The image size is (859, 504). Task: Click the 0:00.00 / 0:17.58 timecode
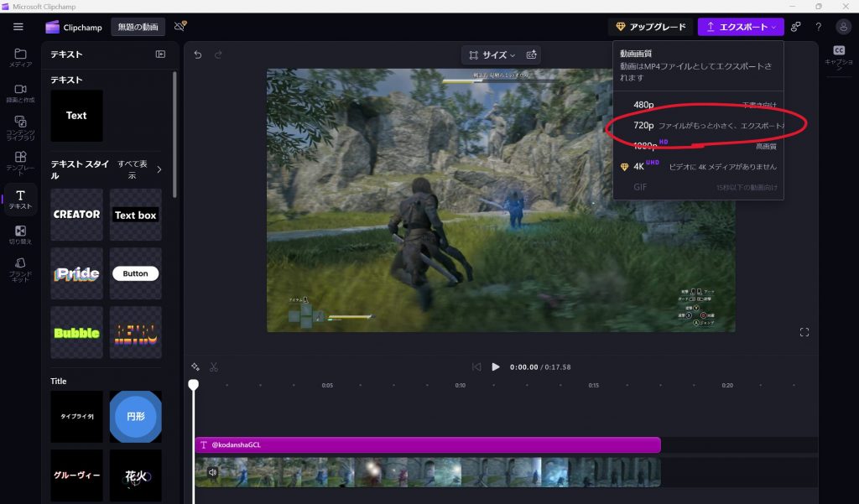tap(540, 367)
